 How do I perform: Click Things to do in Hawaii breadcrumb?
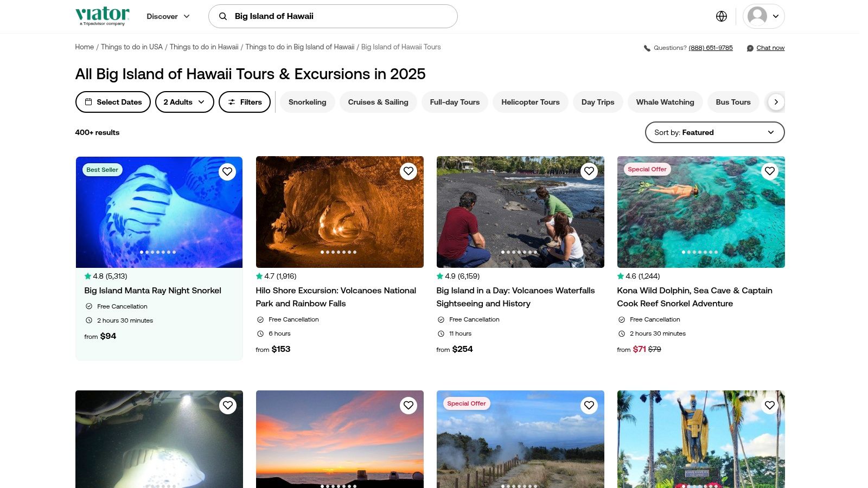pos(204,47)
